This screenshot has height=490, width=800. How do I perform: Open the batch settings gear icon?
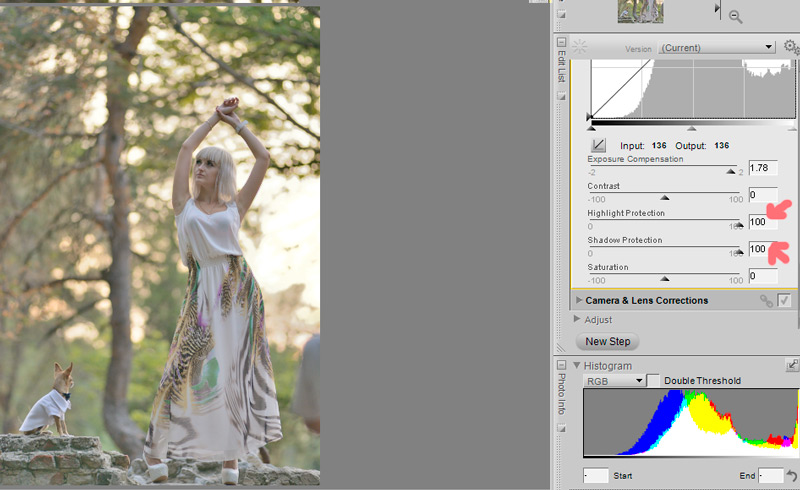791,47
